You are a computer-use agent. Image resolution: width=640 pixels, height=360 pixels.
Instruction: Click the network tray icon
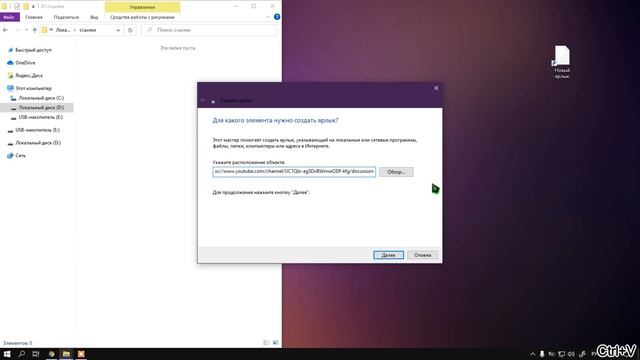pyautogui.click(x=562, y=354)
